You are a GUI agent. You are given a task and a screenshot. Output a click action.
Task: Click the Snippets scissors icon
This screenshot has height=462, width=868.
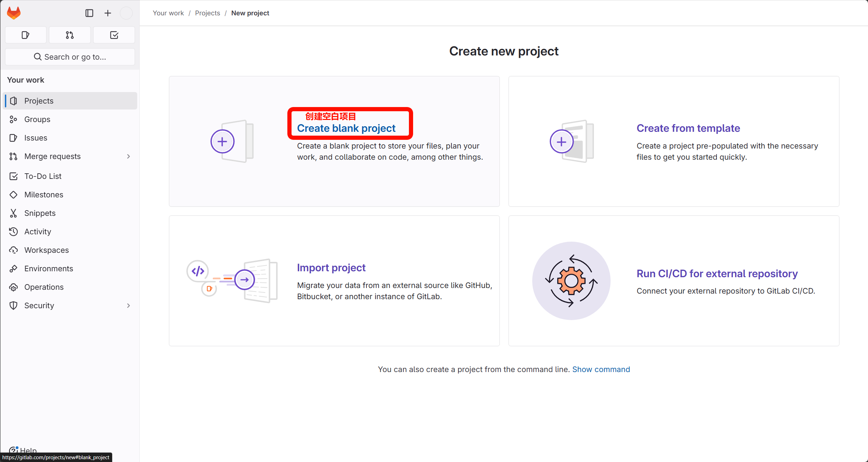click(14, 213)
